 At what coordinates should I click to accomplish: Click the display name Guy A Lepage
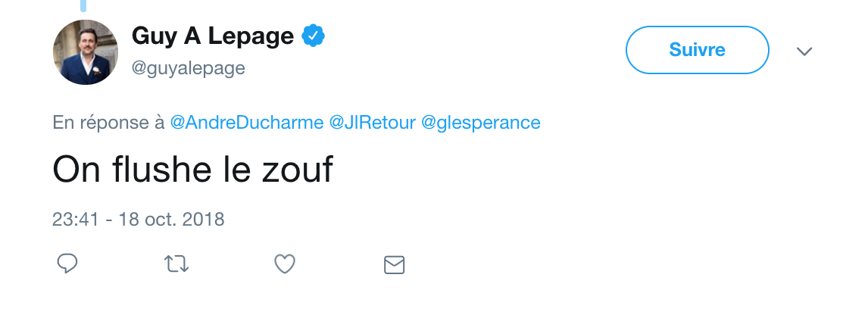point(213,36)
